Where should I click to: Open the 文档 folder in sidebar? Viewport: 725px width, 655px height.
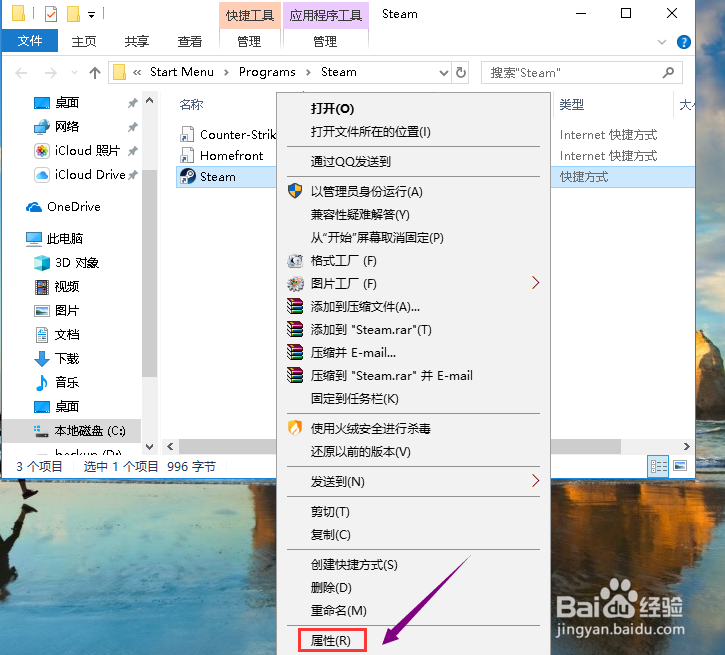pyautogui.click(x=57, y=335)
